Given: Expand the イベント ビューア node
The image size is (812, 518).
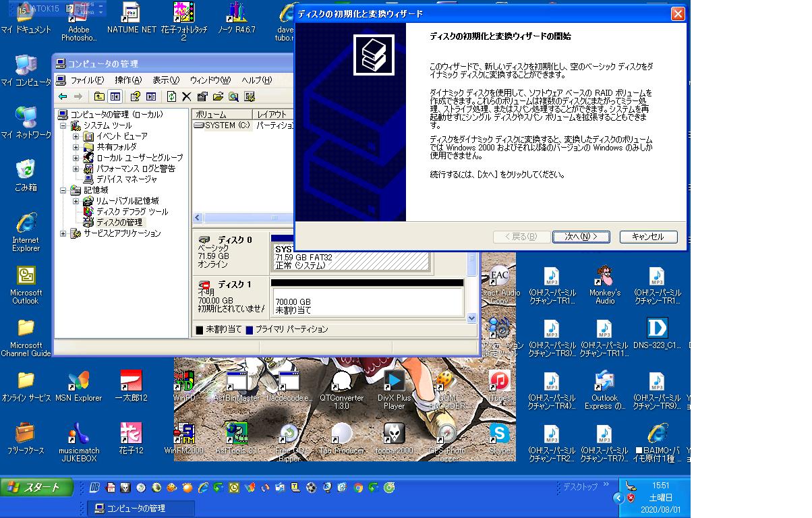Looking at the screenshot, I should click(76, 136).
